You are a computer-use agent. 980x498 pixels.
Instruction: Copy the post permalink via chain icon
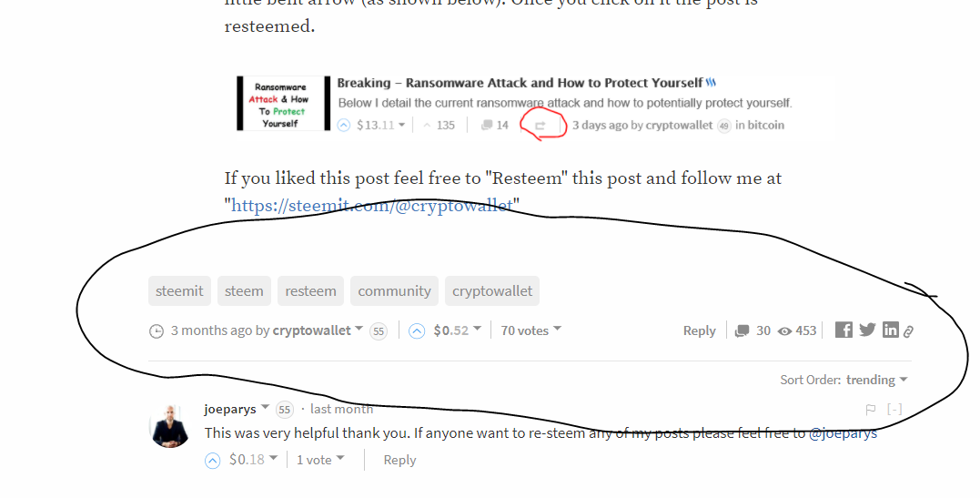[909, 331]
